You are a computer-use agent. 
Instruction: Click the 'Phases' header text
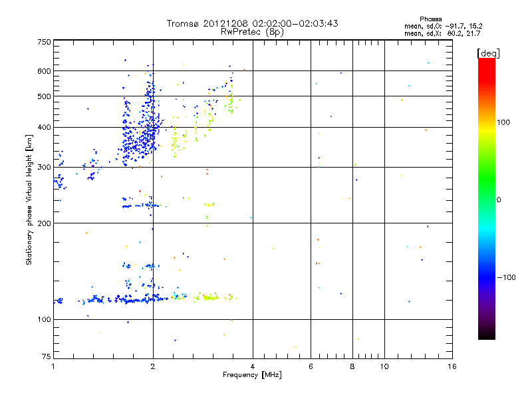430,19
